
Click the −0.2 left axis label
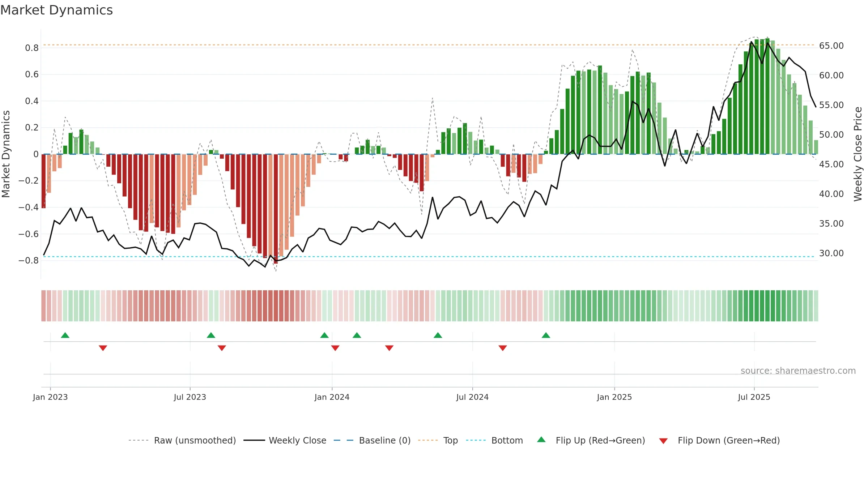[x=29, y=180]
